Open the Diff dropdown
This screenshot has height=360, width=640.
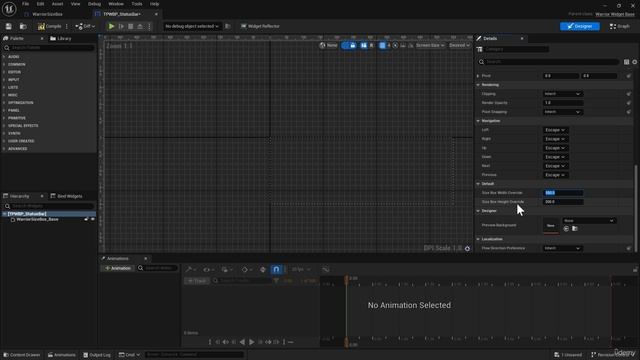point(85,26)
